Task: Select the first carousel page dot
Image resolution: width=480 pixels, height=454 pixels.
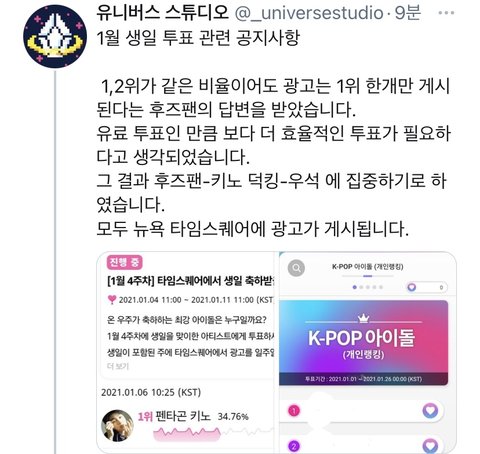Action: point(355,287)
